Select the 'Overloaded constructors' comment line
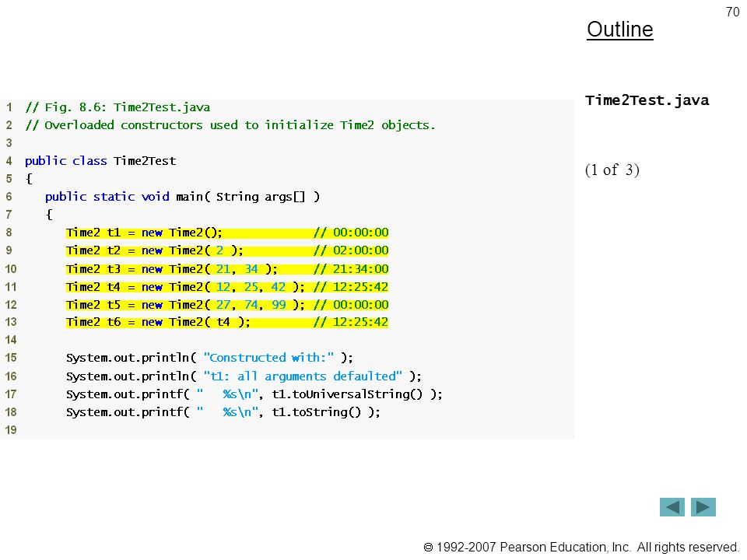747x560 pixels. point(230,125)
